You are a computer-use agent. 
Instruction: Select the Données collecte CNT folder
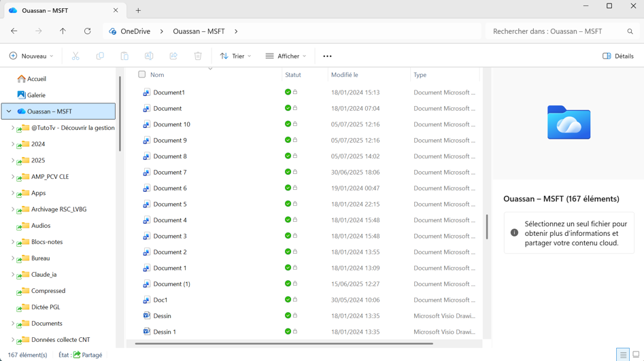61,340
